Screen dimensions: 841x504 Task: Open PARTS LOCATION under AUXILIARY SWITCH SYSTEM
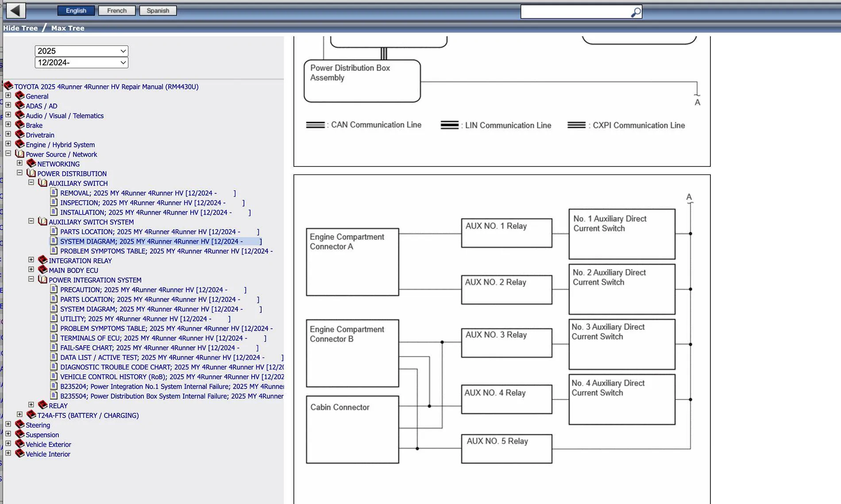tap(160, 232)
